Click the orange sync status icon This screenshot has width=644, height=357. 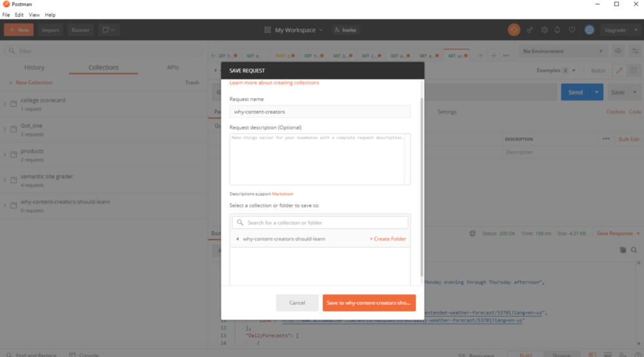[514, 30]
